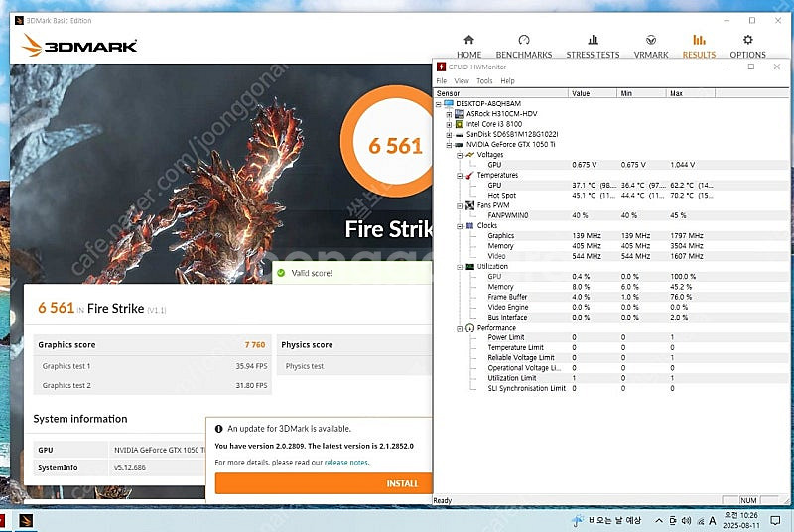Click the Graphics test 1 row

coord(153,366)
